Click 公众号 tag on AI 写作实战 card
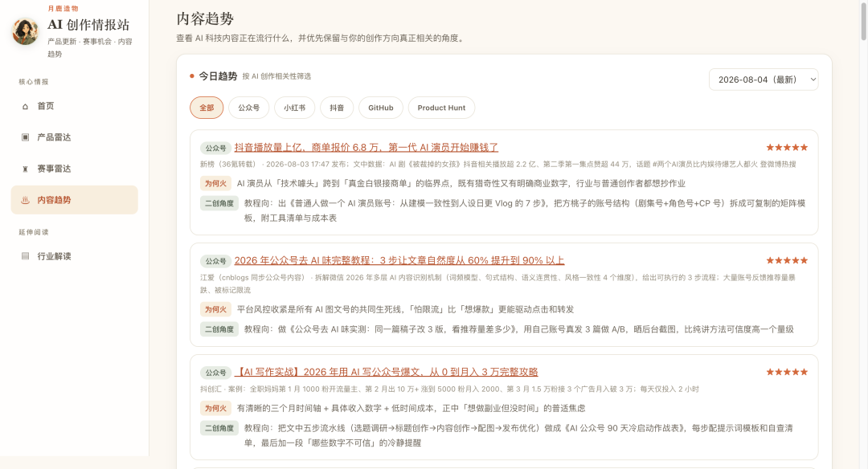 (215, 373)
